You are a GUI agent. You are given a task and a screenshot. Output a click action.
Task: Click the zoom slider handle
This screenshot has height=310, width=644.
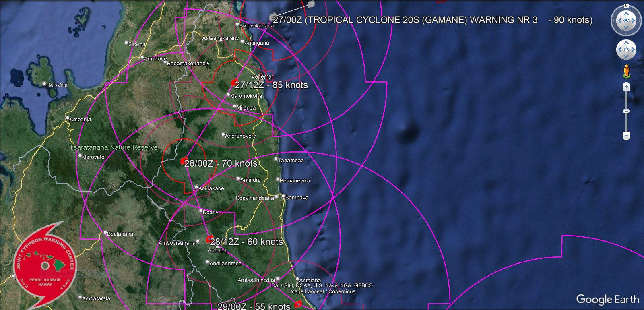pos(626,111)
